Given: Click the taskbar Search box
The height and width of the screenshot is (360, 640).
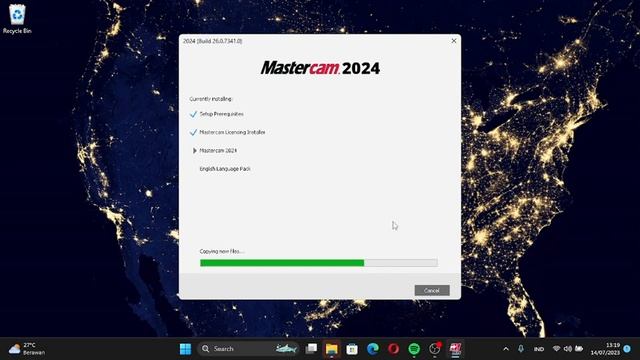Looking at the screenshot, I should (x=248, y=349).
